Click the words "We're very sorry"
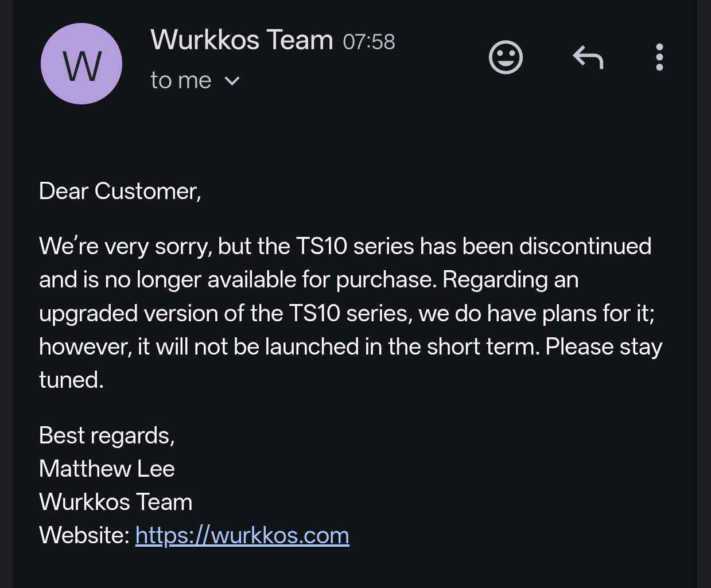711x588 pixels. point(125,246)
